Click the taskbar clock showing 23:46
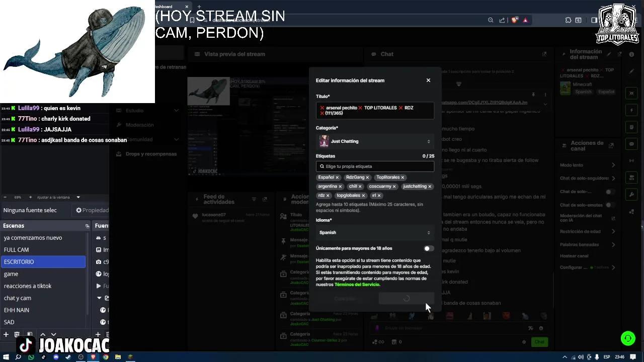Image resolution: width=644 pixels, height=362 pixels. 620,357
